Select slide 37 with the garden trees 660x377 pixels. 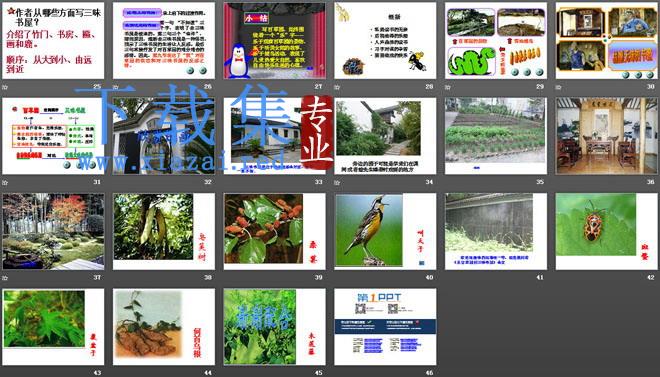(x=53, y=231)
